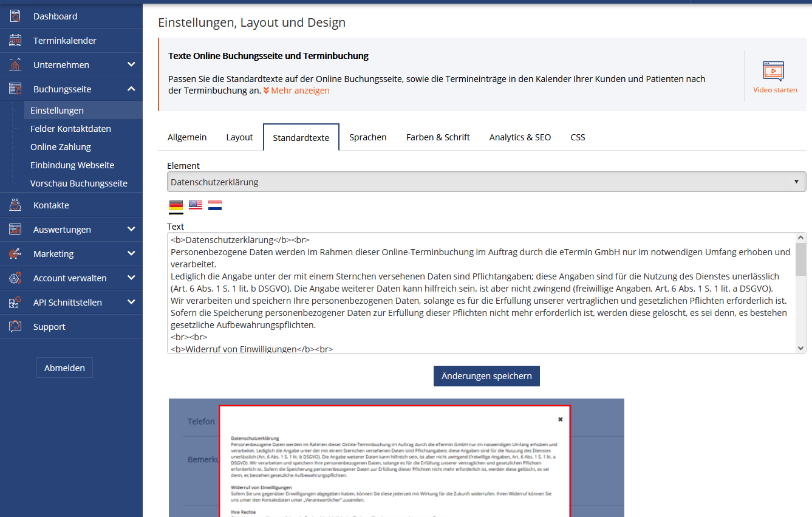The height and width of the screenshot is (517, 812).
Task: Expand Mehr anzeigen description
Action: 296,91
